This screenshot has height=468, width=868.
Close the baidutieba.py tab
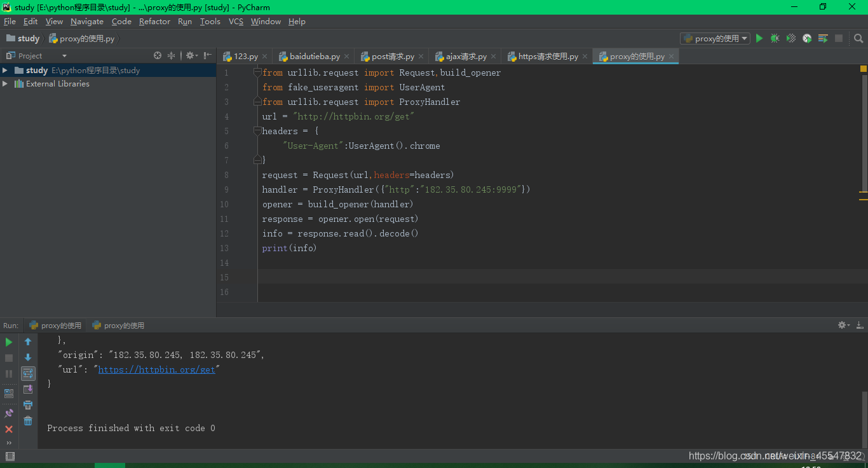click(347, 57)
